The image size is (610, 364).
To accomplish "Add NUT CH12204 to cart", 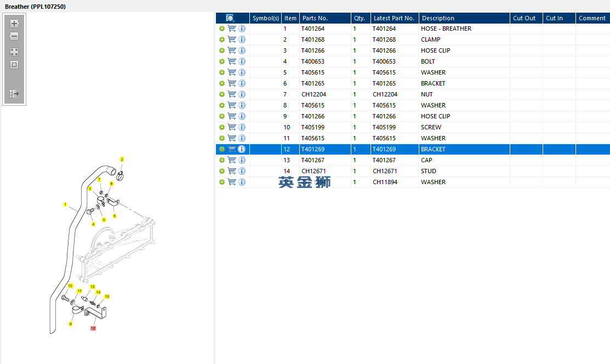I will click(x=232, y=94).
